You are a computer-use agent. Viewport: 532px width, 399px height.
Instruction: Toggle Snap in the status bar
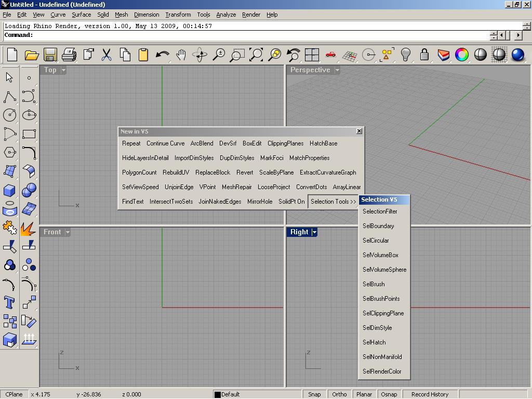pos(314,394)
